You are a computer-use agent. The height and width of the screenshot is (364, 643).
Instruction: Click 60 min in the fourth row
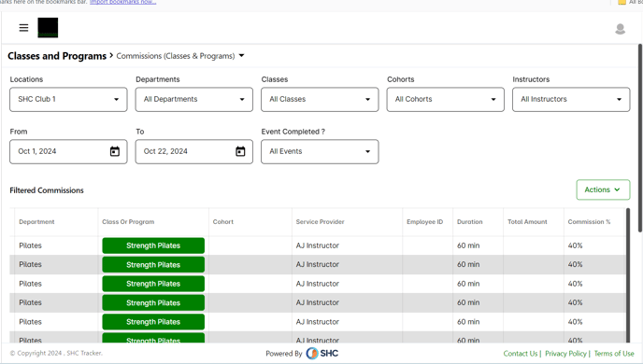pyautogui.click(x=468, y=302)
